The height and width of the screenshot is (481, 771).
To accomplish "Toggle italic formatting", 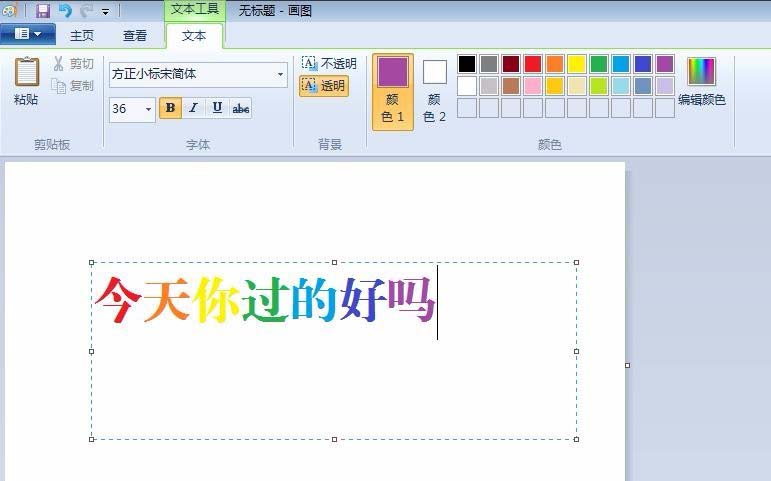I will pos(194,108).
